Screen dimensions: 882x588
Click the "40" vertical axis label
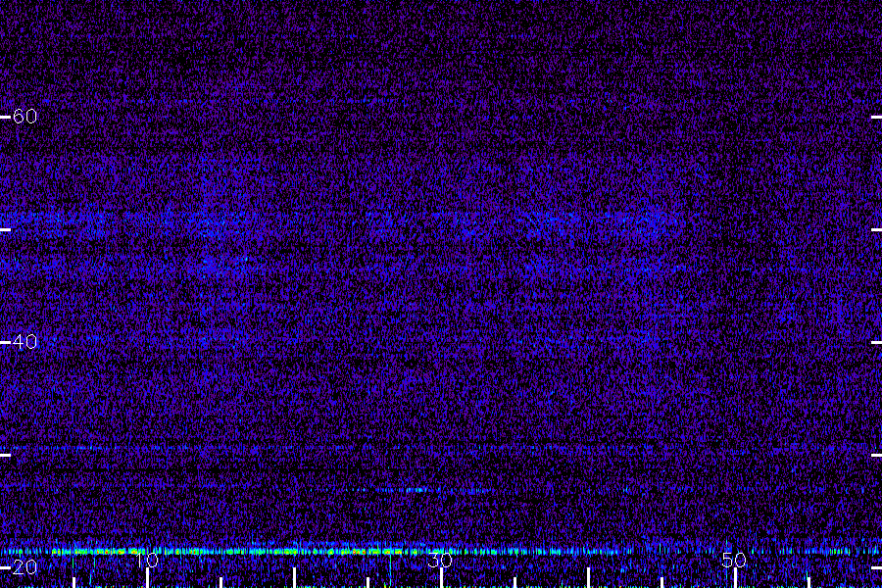[24, 342]
